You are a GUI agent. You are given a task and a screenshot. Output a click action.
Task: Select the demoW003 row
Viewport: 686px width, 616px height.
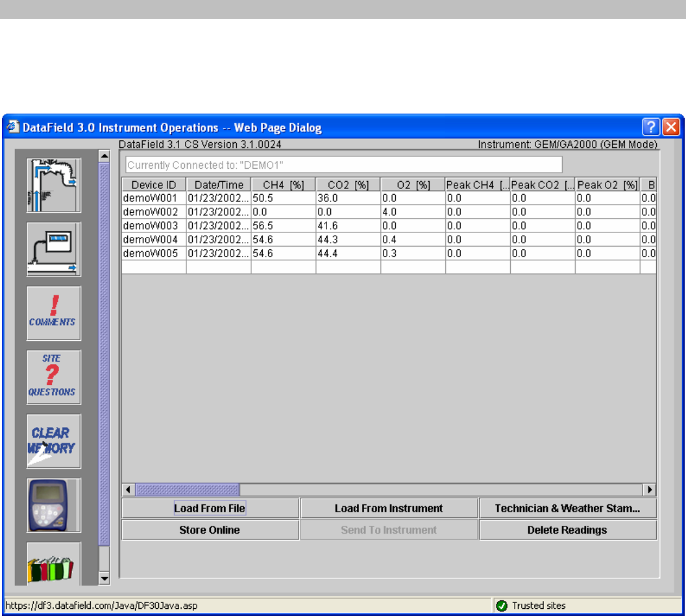tap(389, 226)
